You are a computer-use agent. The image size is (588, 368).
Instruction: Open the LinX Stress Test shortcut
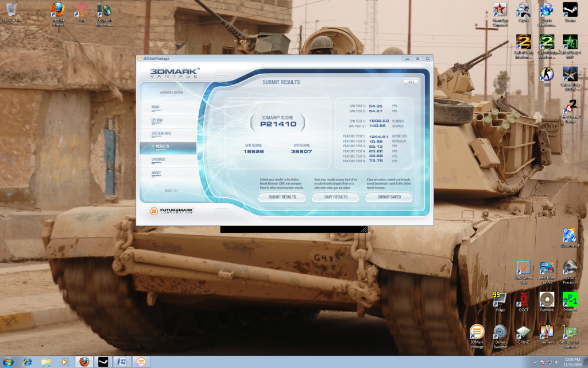(x=524, y=272)
